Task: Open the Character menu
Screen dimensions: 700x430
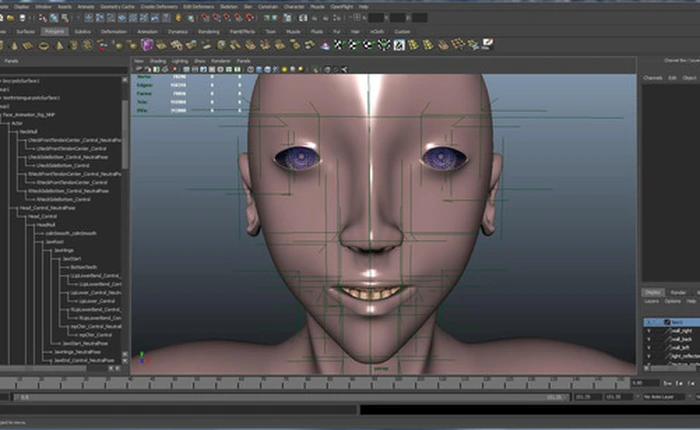Action: (x=294, y=7)
